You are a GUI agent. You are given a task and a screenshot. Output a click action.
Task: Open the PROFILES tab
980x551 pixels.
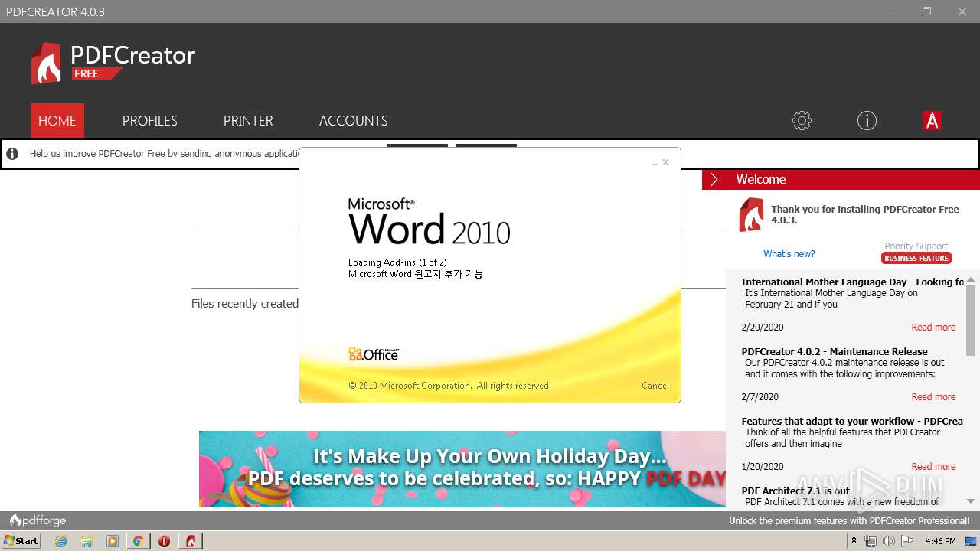150,121
